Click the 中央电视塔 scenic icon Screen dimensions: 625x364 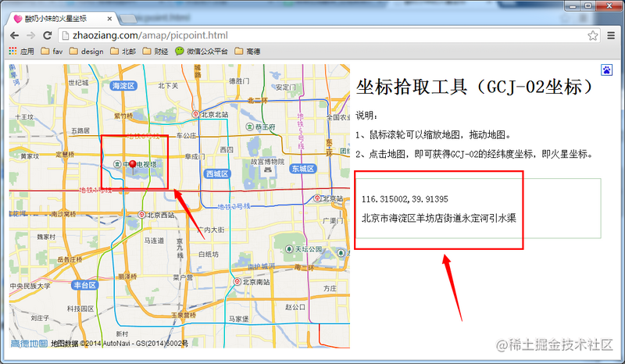(117, 164)
